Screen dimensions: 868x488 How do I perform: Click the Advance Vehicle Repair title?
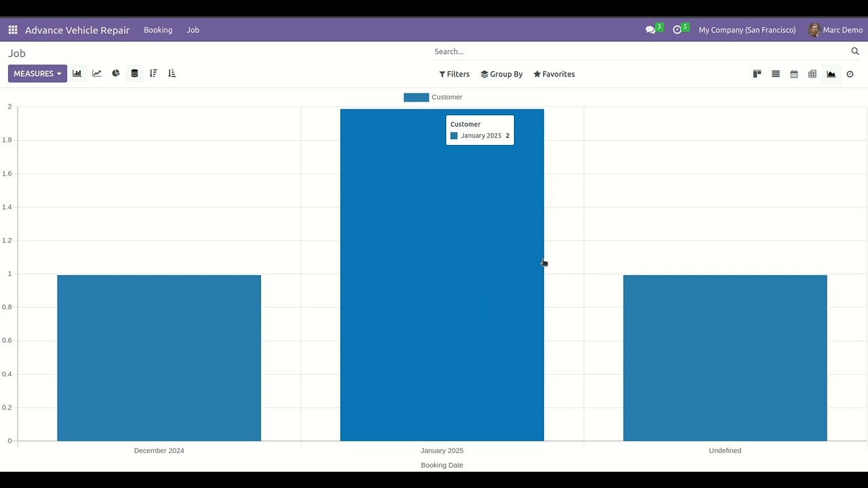click(77, 30)
